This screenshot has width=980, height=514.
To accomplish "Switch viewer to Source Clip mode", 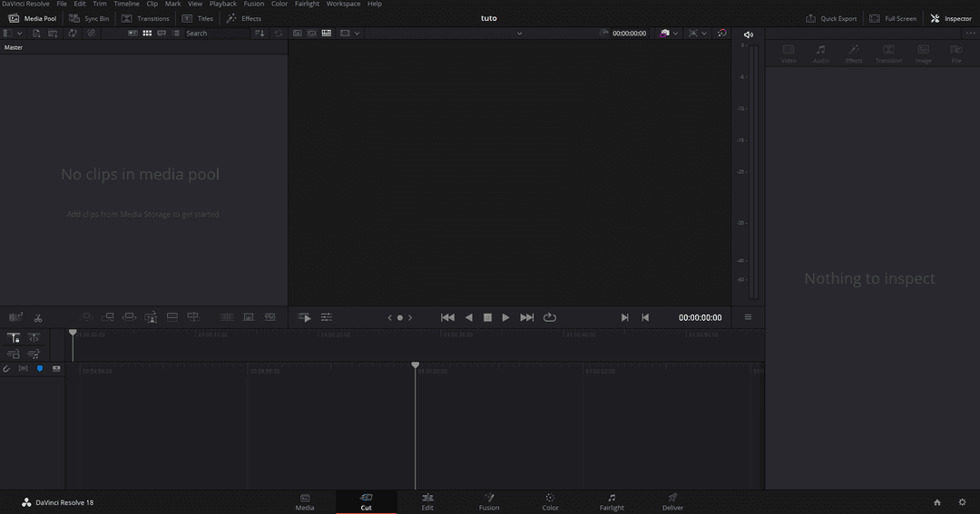I will pos(298,34).
